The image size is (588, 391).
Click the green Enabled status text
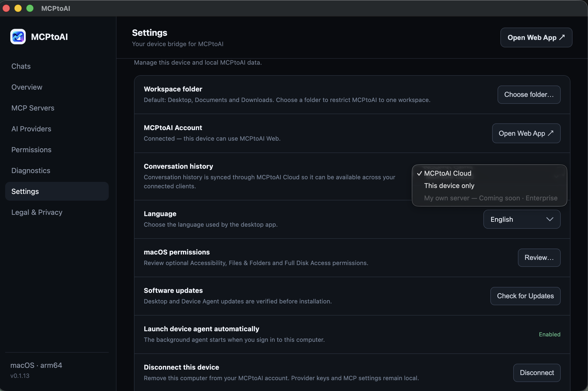[550, 334]
